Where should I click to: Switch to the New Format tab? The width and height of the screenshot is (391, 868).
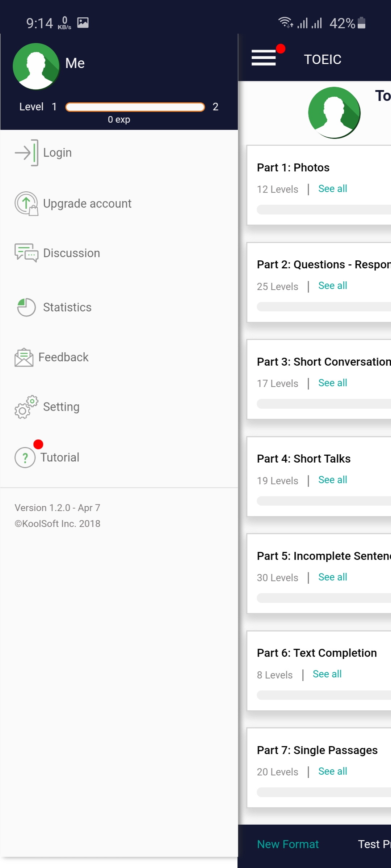[288, 844]
